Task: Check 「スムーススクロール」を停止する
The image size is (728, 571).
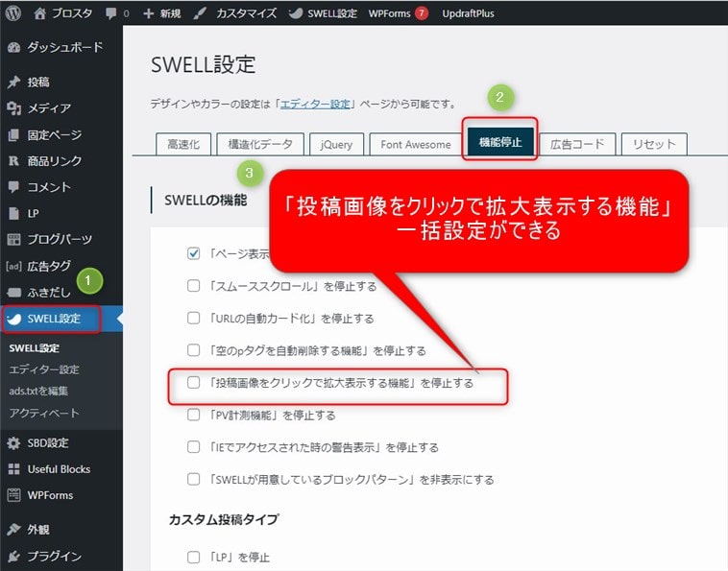Action: click(x=194, y=286)
